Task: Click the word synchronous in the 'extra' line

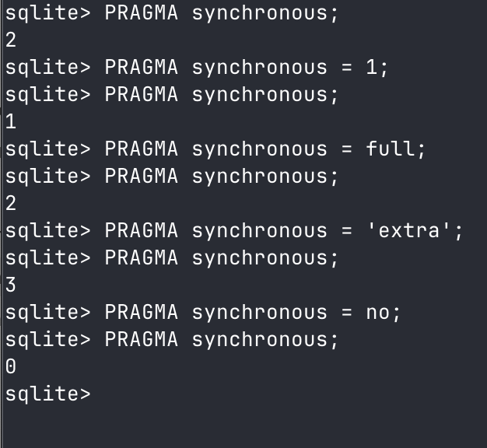Action: tap(260, 230)
